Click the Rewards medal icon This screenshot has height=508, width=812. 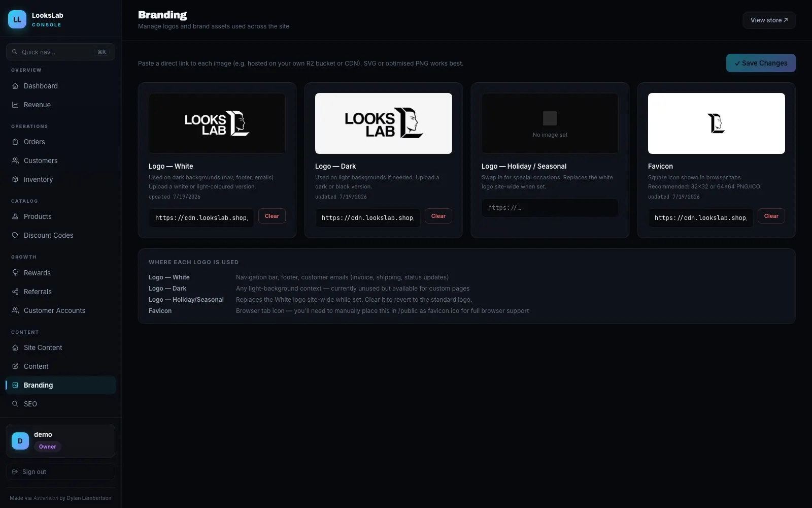click(15, 273)
